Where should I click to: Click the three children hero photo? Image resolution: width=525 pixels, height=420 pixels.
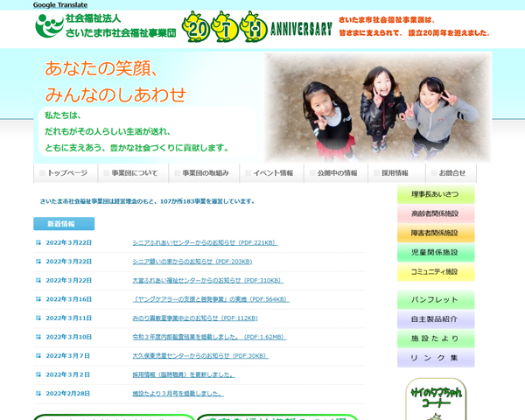coord(378,107)
